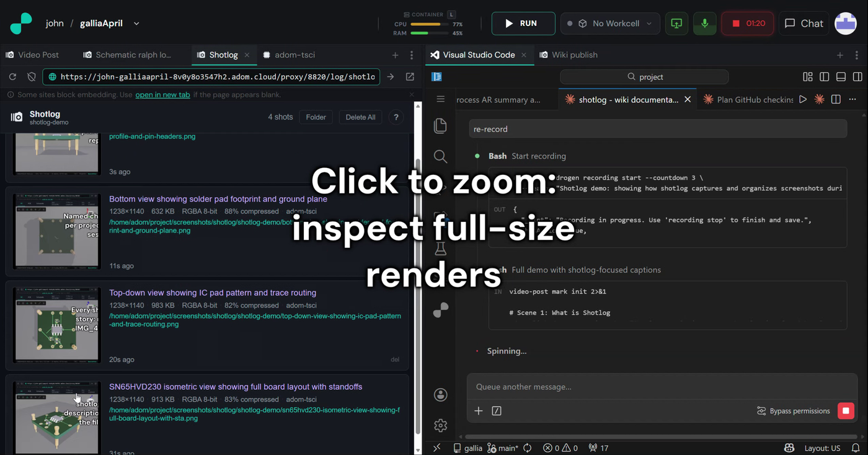
Task: Open slash commands icon in chat input
Action: pyautogui.click(x=497, y=411)
